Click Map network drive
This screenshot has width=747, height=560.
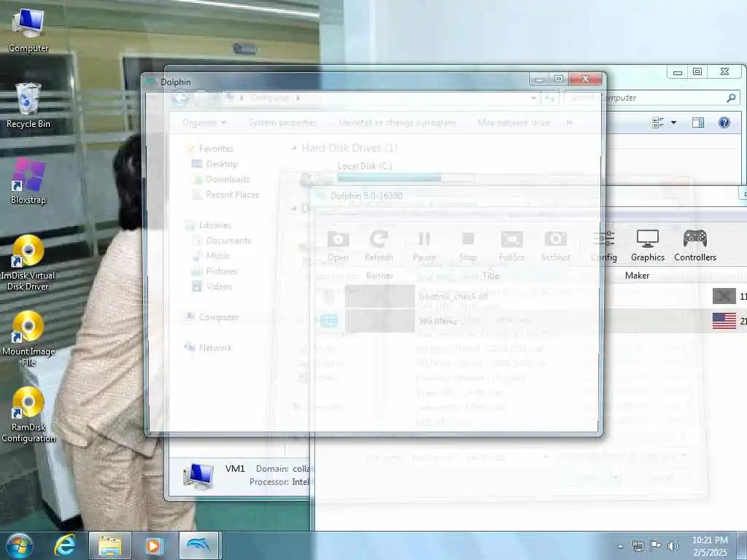pyautogui.click(x=514, y=122)
